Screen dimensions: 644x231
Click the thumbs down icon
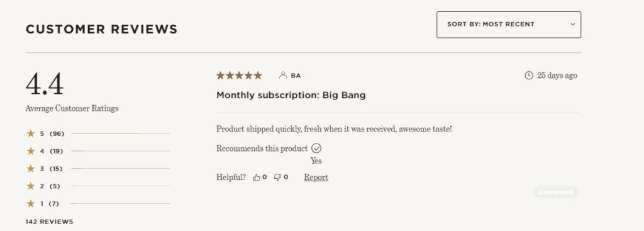pos(277,177)
